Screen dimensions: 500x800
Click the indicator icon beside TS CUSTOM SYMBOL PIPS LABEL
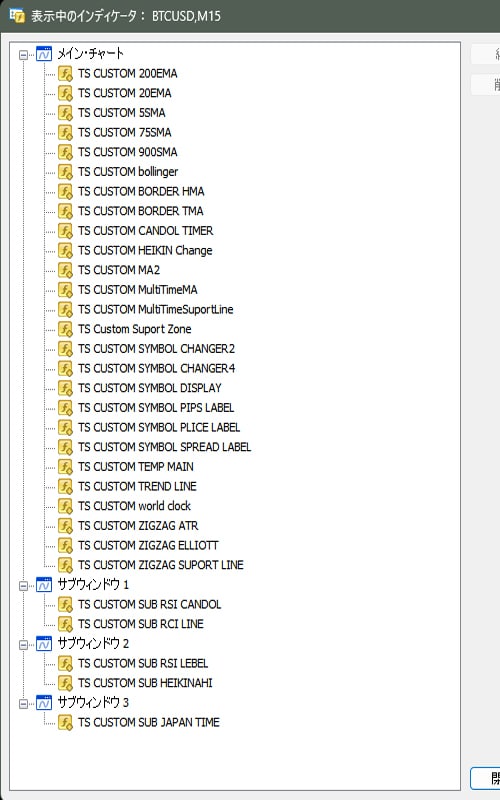pos(65,408)
